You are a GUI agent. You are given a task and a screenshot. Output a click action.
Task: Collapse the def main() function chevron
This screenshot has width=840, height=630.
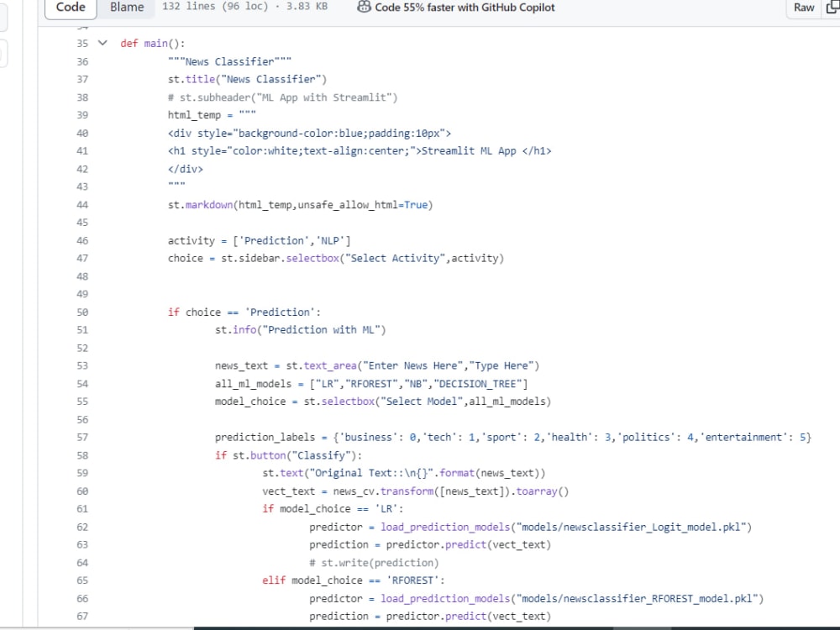pos(102,43)
